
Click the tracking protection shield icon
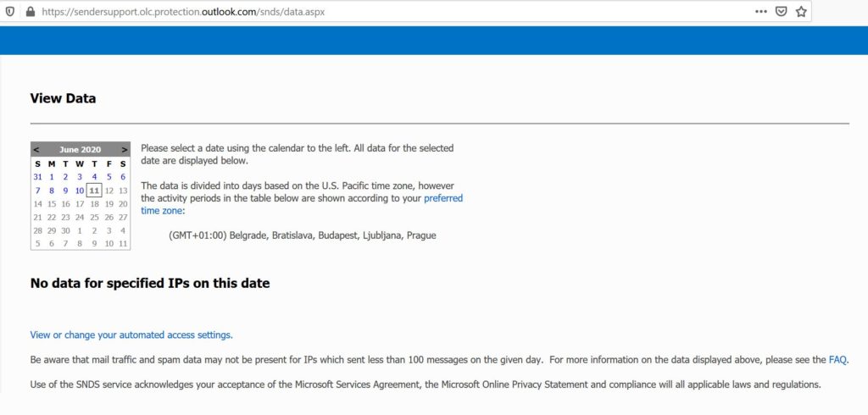pyautogui.click(x=10, y=13)
